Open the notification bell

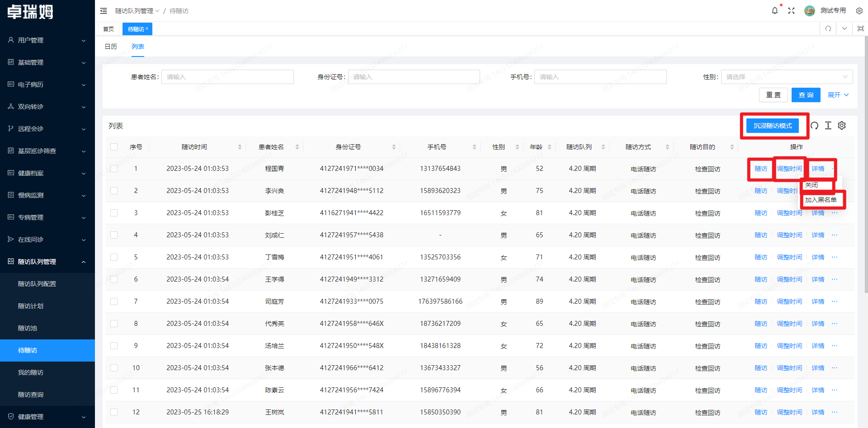click(775, 10)
